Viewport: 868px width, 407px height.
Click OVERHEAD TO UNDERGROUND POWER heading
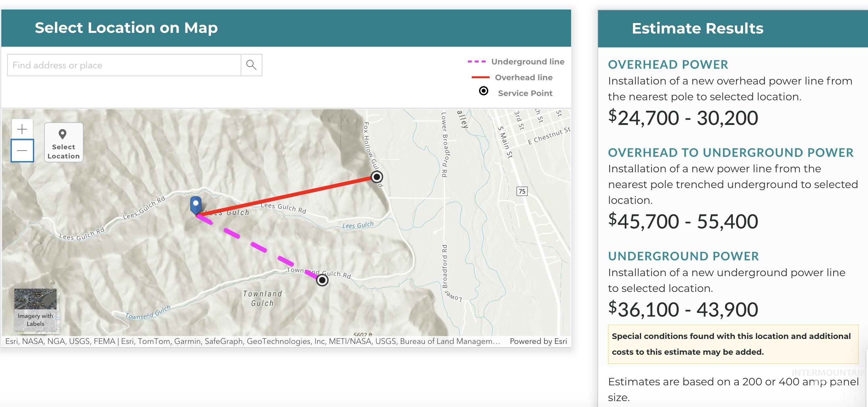tap(731, 152)
